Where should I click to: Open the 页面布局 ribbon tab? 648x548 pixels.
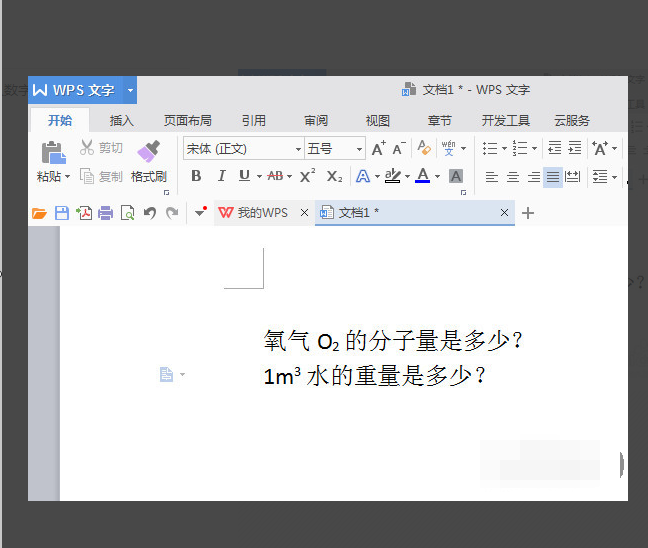pyautogui.click(x=188, y=121)
